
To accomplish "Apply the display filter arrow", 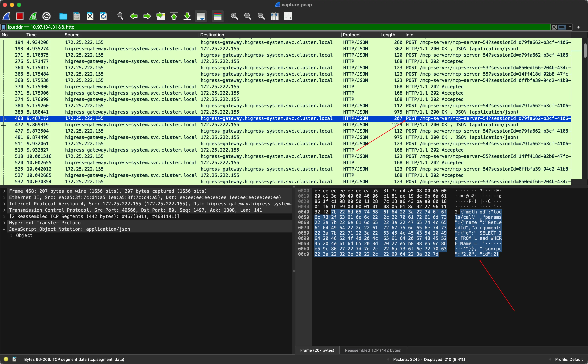I will [562, 27].
